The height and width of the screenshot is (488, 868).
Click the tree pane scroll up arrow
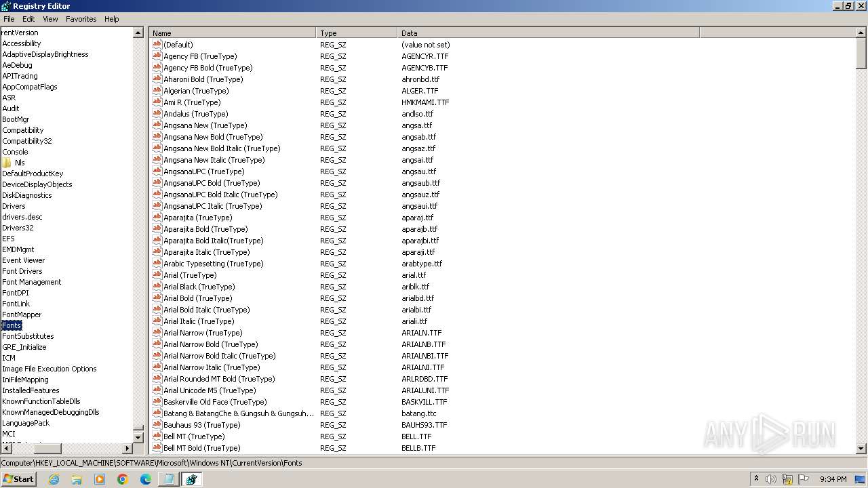point(138,33)
